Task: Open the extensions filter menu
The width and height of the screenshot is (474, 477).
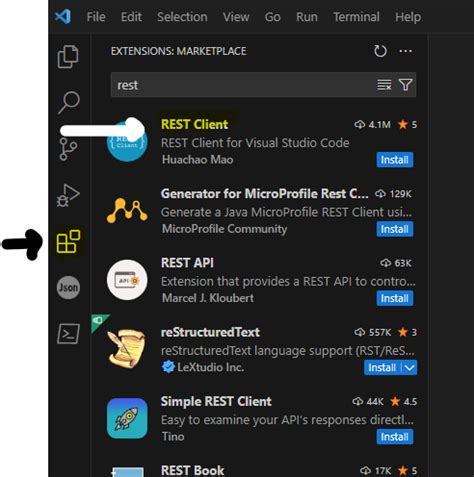Action: coord(405,85)
